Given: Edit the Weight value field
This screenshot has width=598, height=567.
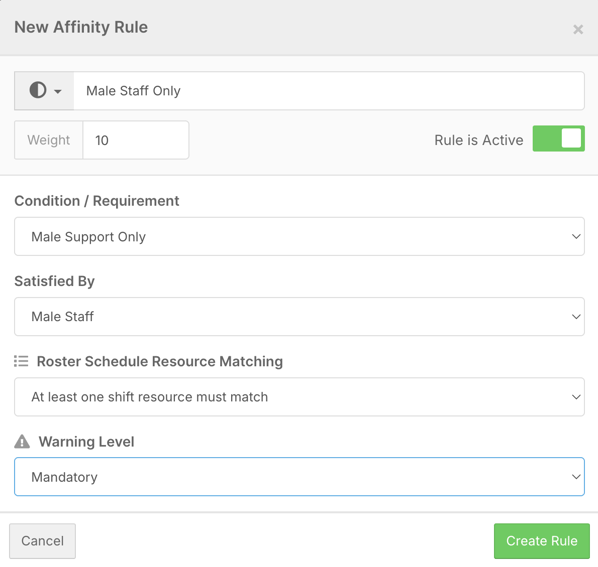Looking at the screenshot, I should tap(136, 140).
